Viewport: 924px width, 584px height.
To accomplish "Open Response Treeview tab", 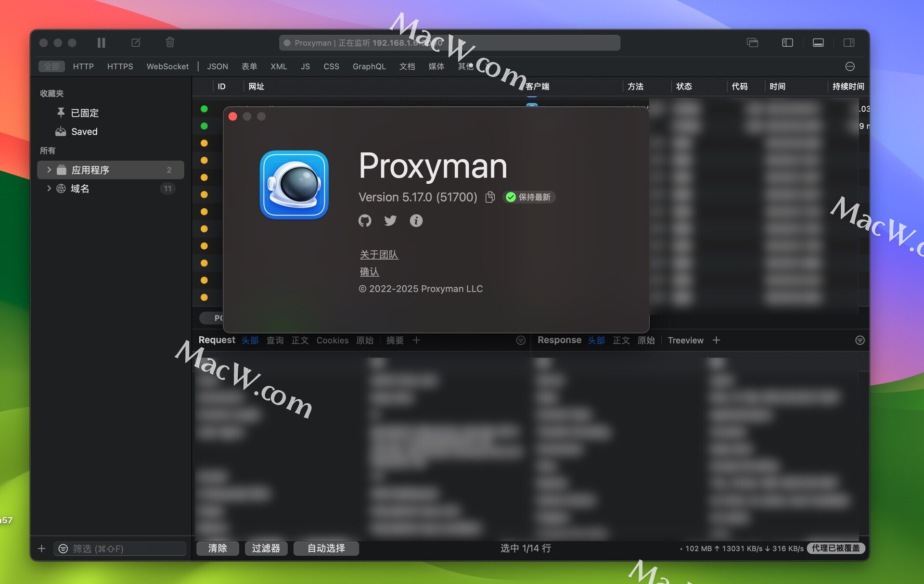I will pos(685,340).
